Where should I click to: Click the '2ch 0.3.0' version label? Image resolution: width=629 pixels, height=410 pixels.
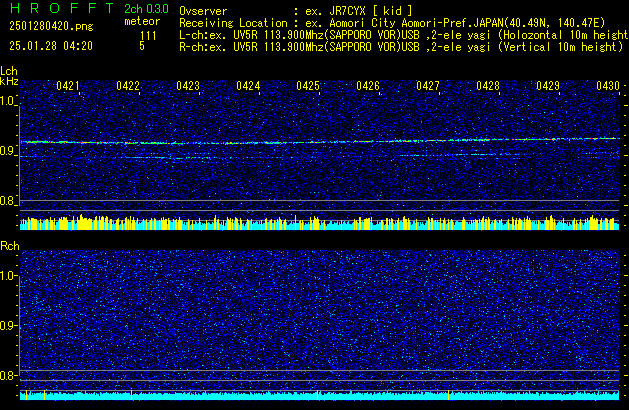click(x=146, y=9)
